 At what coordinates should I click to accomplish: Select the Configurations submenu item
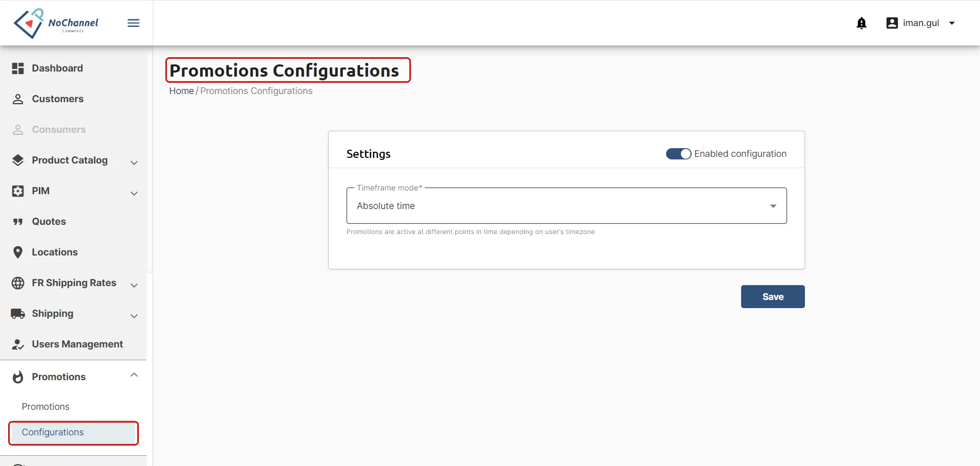pos(73,432)
